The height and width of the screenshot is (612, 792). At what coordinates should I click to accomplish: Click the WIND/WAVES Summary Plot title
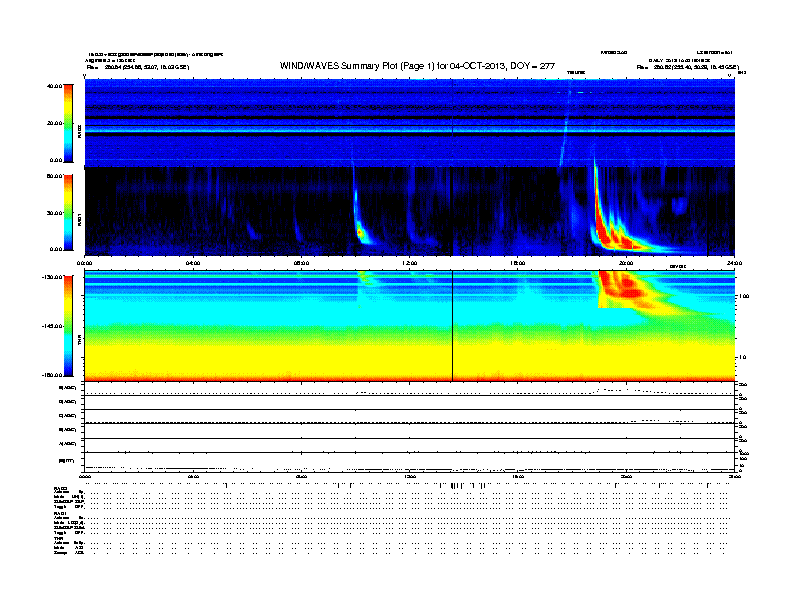click(417, 66)
